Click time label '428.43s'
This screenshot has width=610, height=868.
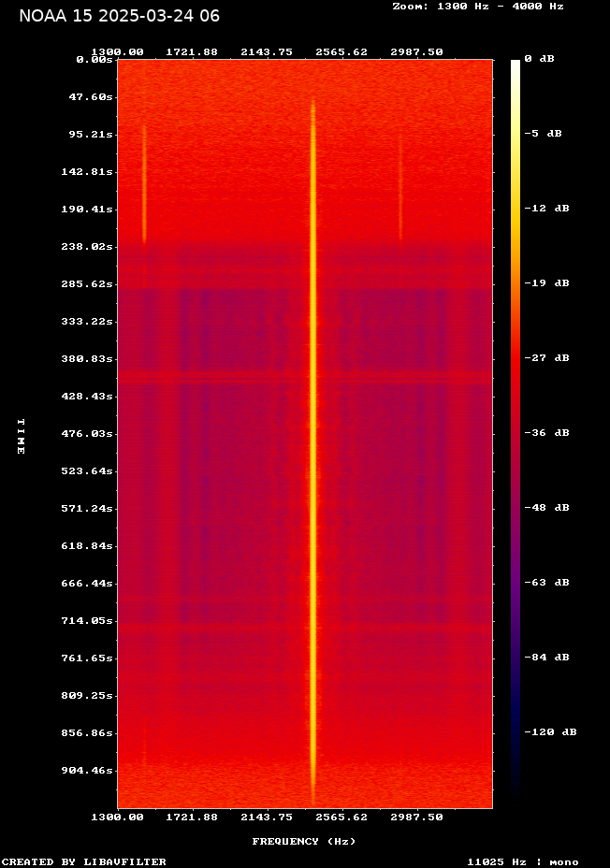coord(87,397)
